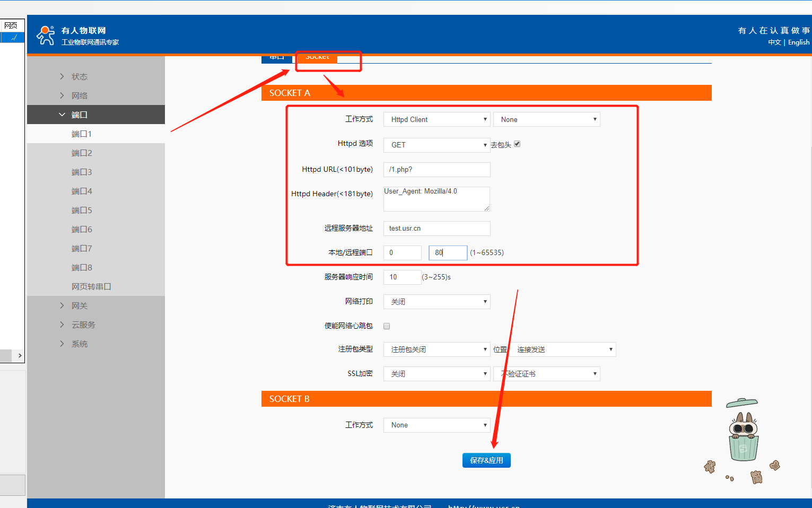Open SOCKET B 工作方式 dropdown
This screenshot has width=812, height=508.
pyautogui.click(x=437, y=425)
